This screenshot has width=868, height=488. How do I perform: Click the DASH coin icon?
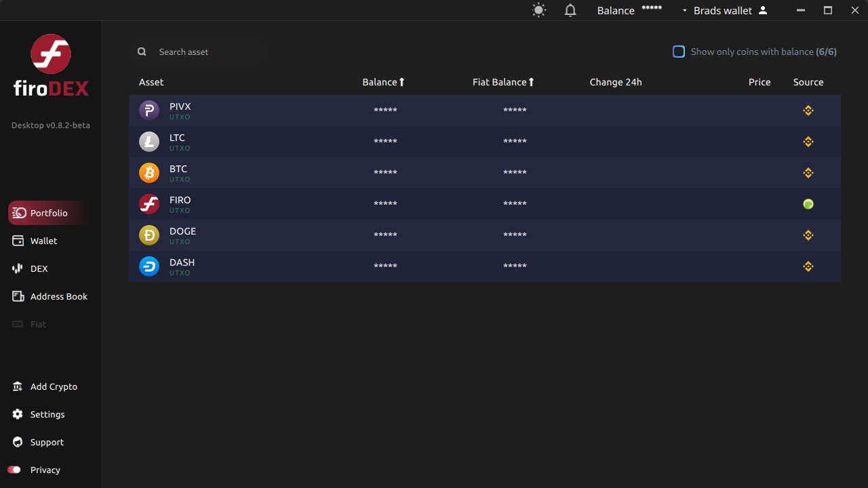pos(149,266)
